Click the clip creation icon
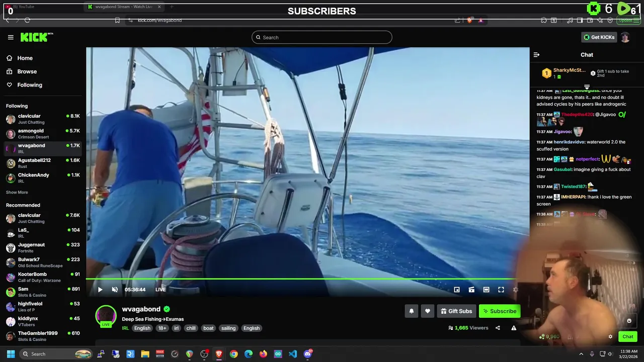Screen dimensions: 644x362 pyautogui.click(x=471, y=290)
